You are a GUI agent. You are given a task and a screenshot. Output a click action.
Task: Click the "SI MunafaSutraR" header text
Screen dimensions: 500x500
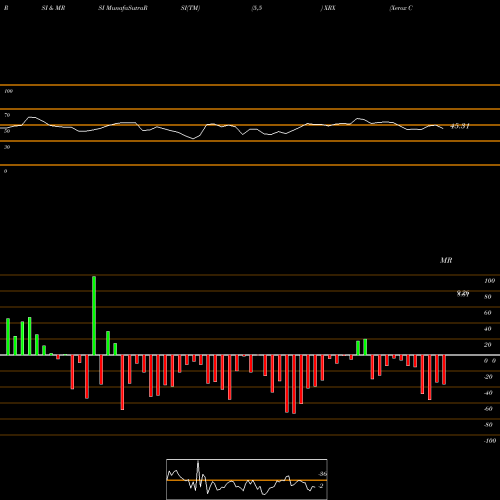[x=123, y=8]
